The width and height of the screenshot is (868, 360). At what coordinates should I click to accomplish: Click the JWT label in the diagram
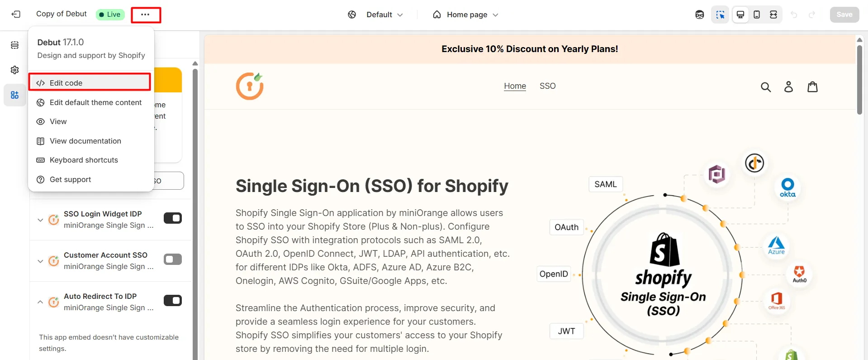566,331
